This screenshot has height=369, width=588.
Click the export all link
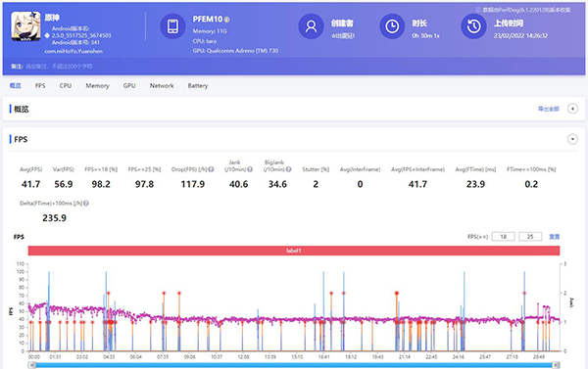548,109
